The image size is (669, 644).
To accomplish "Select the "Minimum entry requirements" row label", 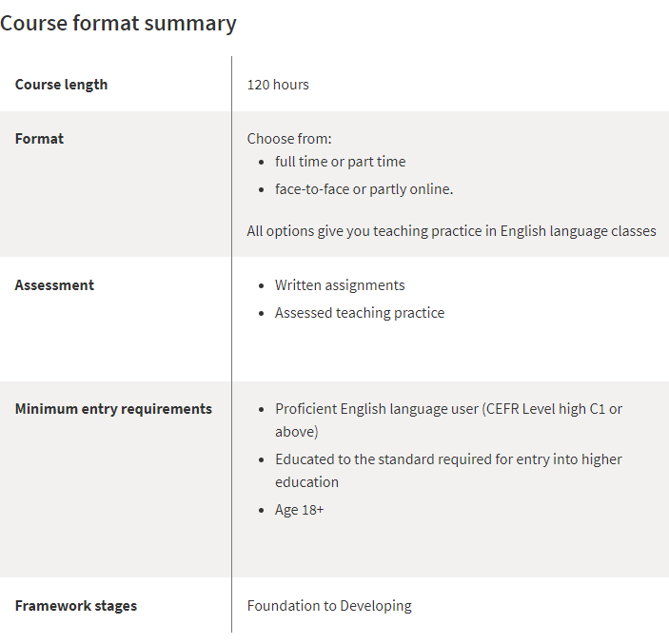I will pyautogui.click(x=113, y=409).
